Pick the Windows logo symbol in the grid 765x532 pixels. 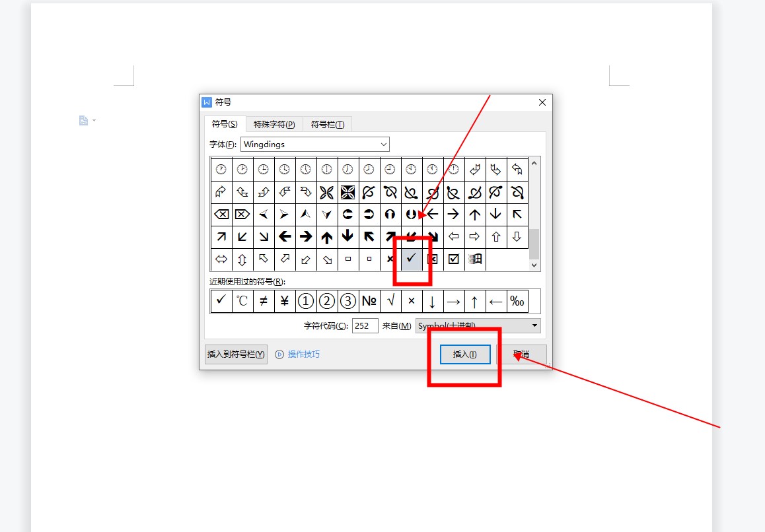(474, 259)
